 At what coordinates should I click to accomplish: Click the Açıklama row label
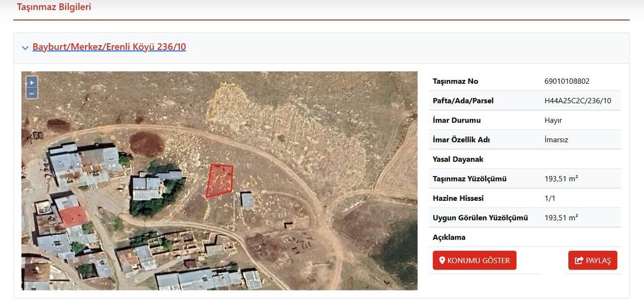pos(449,237)
